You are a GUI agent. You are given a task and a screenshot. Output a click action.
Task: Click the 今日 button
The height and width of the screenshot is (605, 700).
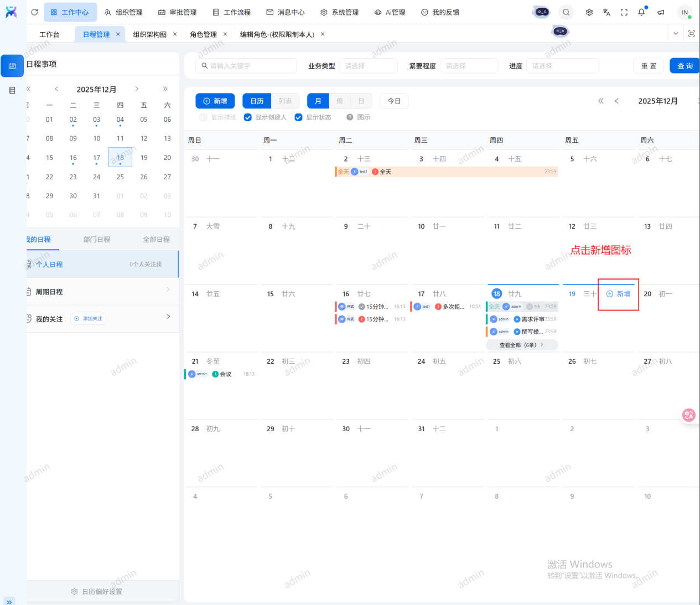click(394, 101)
